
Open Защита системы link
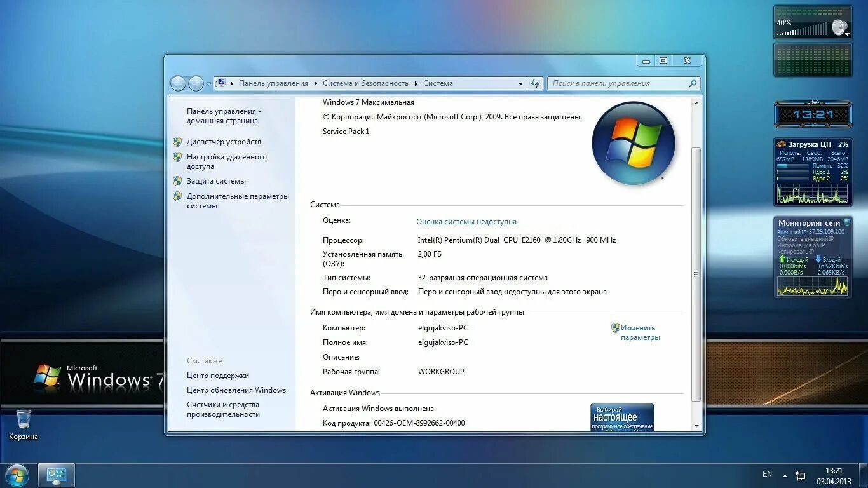click(216, 181)
